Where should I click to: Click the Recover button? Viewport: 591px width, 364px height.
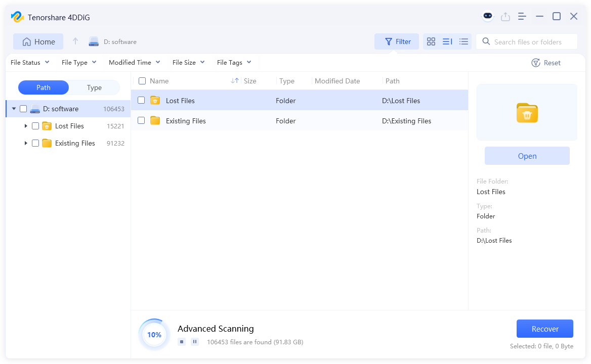544,329
